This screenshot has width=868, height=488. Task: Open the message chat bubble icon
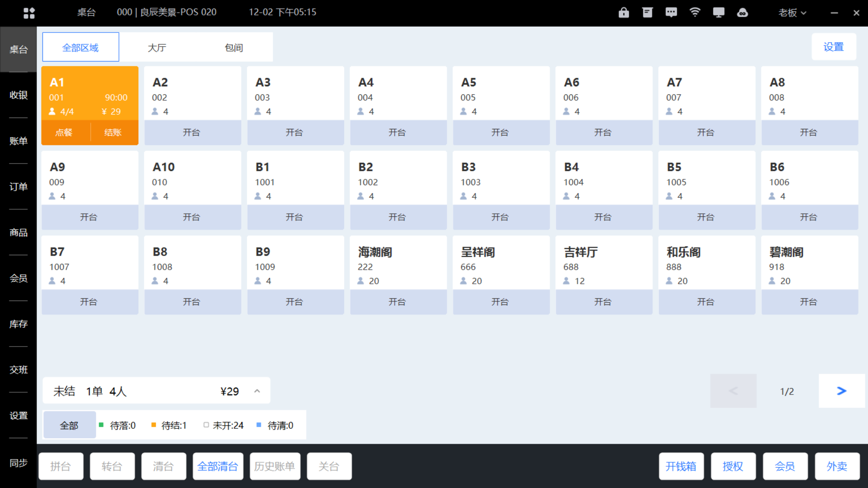[671, 12]
